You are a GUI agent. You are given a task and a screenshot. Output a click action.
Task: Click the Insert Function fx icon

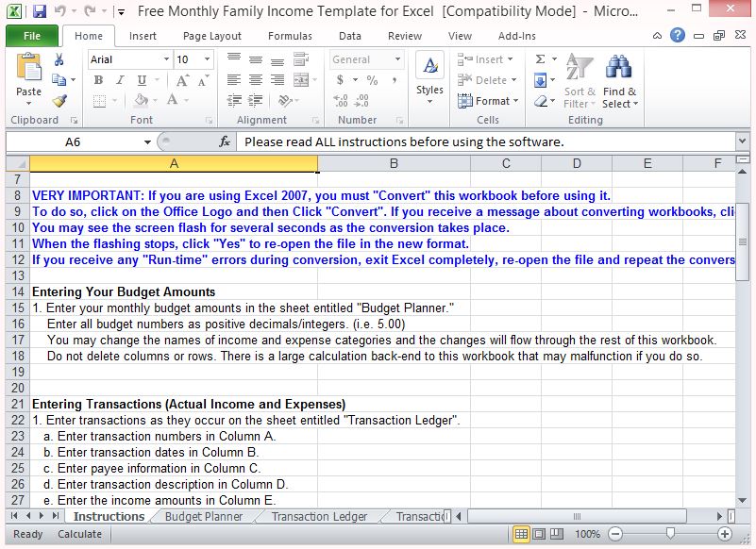pos(225,141)
